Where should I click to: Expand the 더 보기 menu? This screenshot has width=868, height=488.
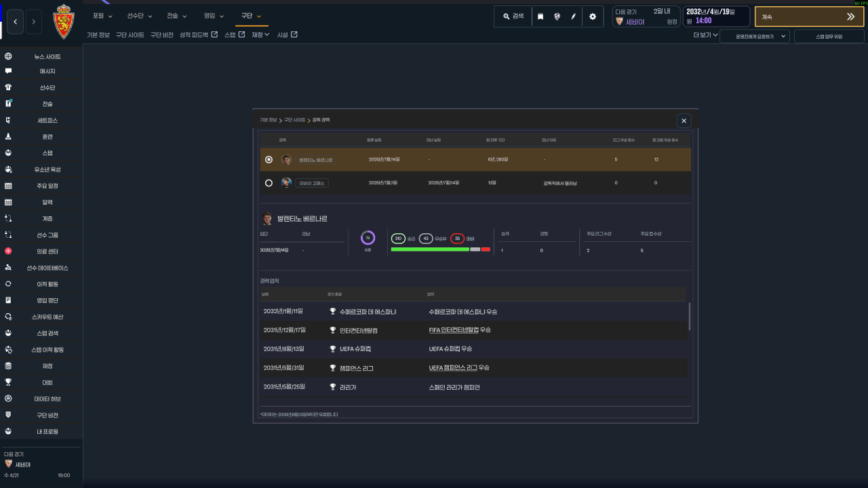coord(705,35)
